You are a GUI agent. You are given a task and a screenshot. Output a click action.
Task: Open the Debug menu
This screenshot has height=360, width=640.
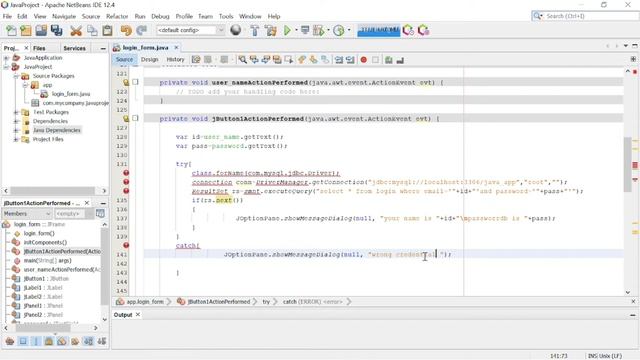160,16
